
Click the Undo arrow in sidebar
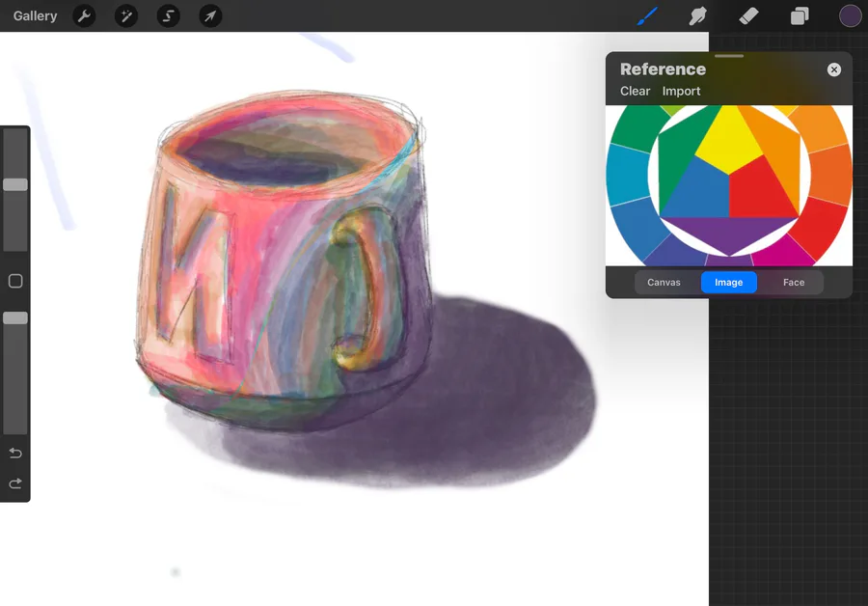point(15,454)
